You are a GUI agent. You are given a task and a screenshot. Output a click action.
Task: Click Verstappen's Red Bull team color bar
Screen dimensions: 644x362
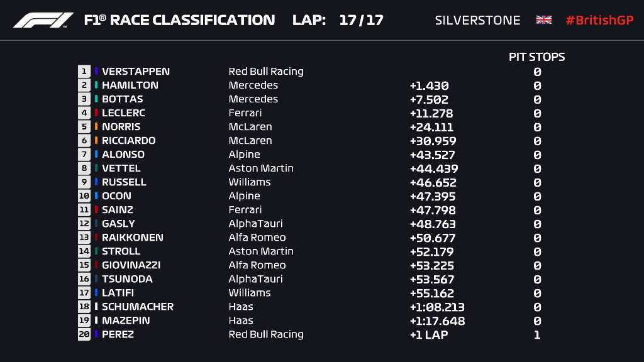(96, 71)
